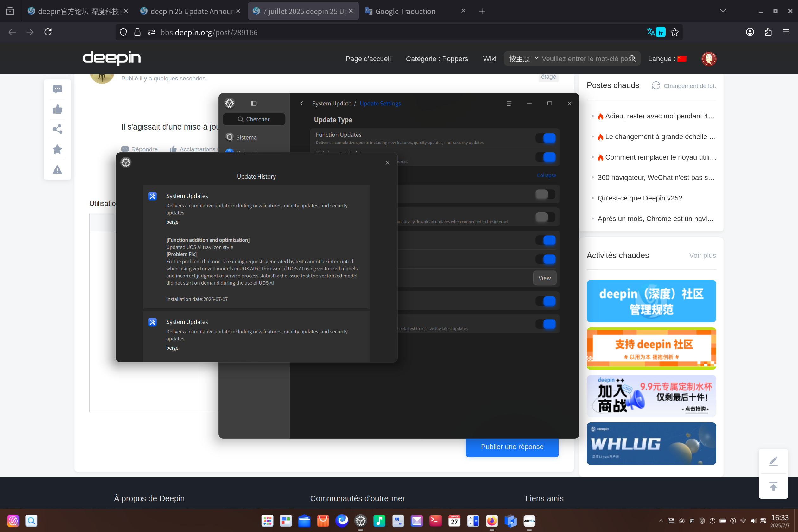
Task: Open the Langue language selector
Action: click(667, 59)
